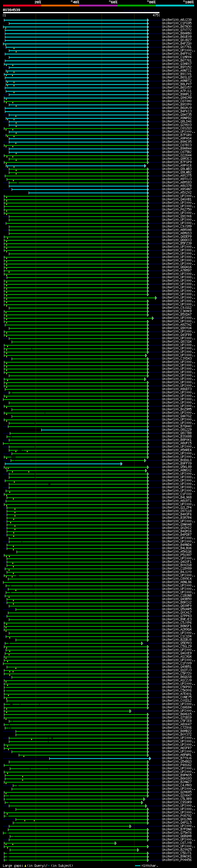Image resolution: width=197 pixels, height=868 pixels.
Task: Select the UniRef100_P51997 label
Action: coord(177,555)
